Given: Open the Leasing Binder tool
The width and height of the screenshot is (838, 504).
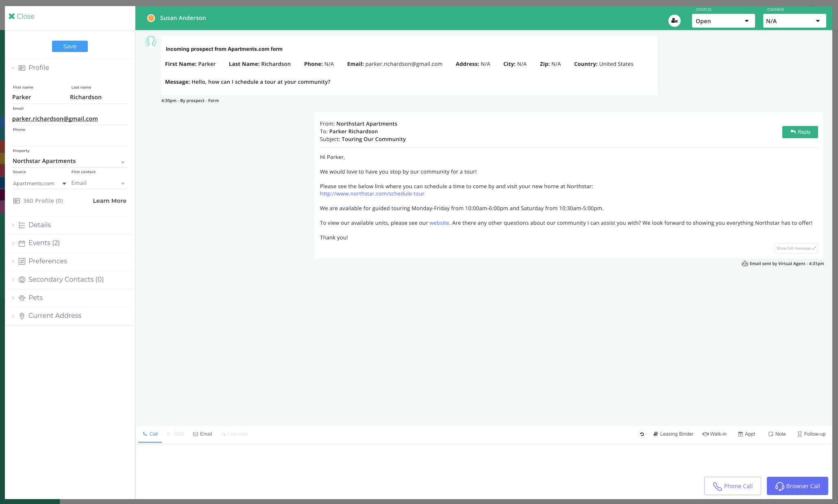Looking at the screenshot, I should [673, 434].
